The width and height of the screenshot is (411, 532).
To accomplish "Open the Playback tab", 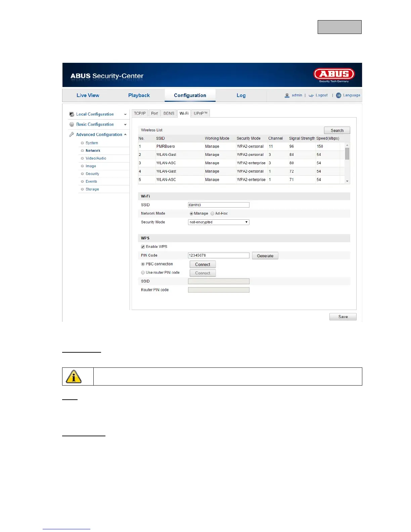I will (x=139, y=95).
